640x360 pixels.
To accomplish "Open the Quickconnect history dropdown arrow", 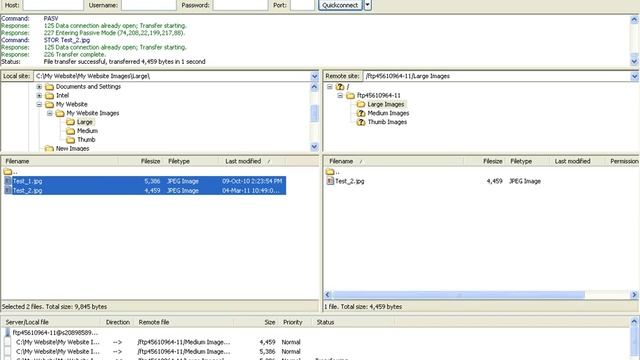I will tap(367, 5).
